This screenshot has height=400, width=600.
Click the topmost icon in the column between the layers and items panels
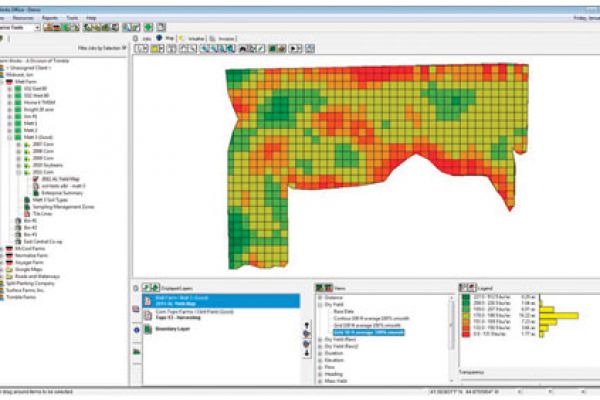point(307,325)
